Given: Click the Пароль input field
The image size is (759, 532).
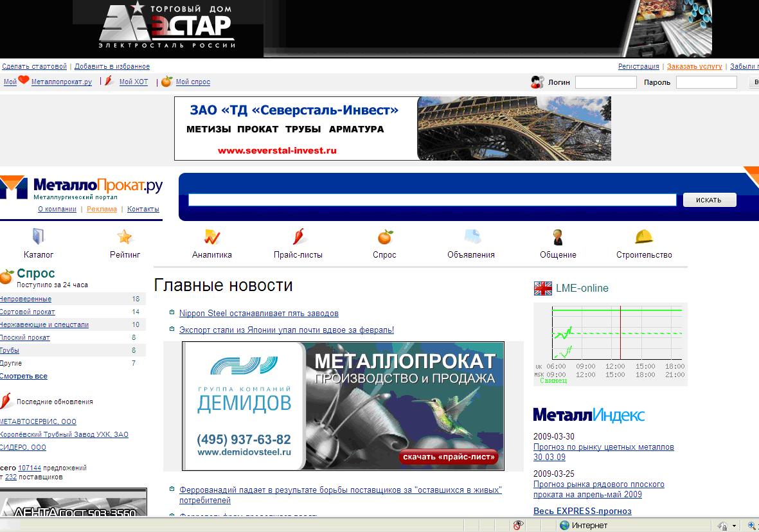Looking at the screenshot, I should 706,82.
